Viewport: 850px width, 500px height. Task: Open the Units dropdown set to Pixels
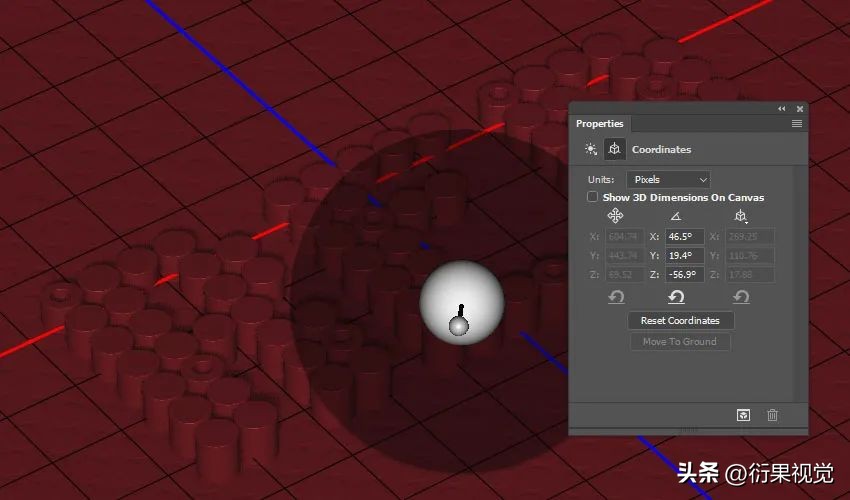(x=668, y=180)
